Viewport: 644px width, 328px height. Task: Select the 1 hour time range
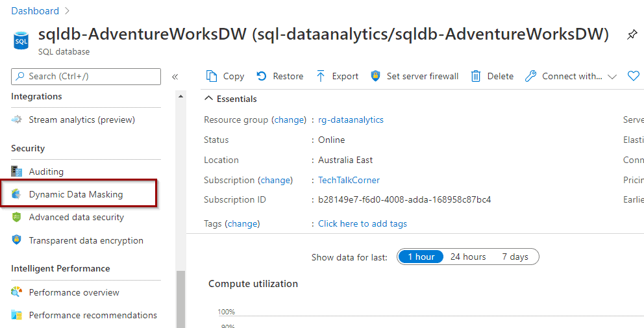pos(421,257)
